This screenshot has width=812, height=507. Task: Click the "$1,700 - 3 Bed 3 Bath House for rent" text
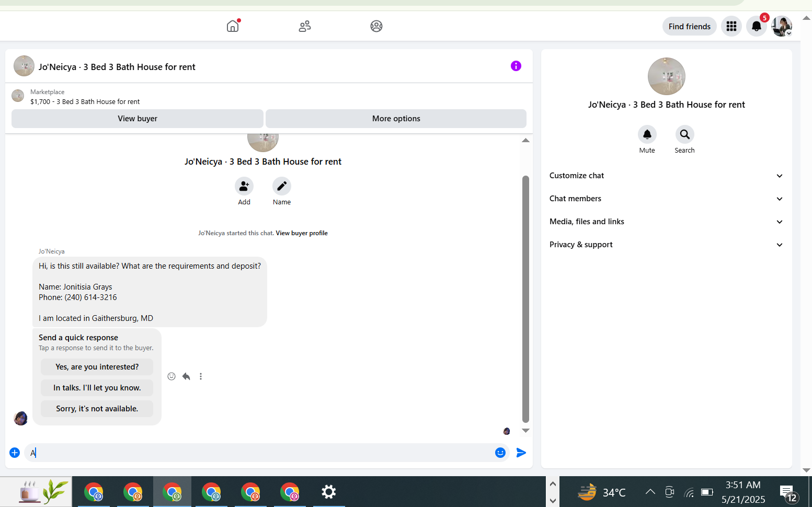[85, 102]
